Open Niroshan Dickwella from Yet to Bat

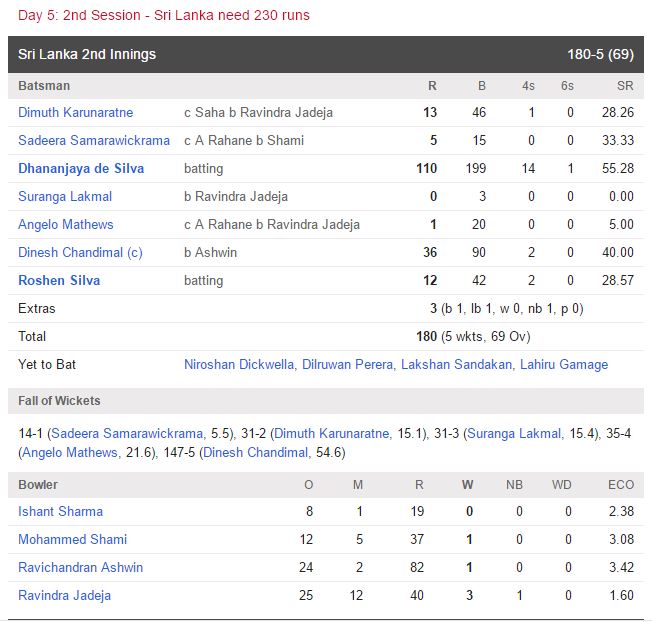coord(239,365)
